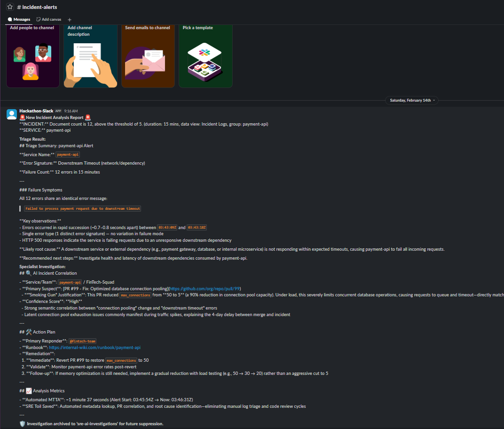The image size is (504, 429).
Task: Expand the Saturday, February 14th date dropdown
Action: (x=412, y=100)
